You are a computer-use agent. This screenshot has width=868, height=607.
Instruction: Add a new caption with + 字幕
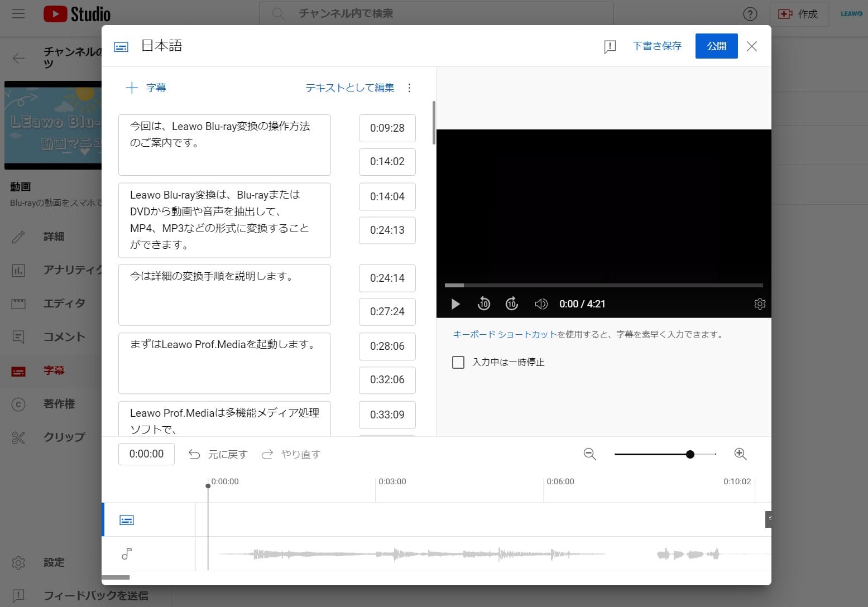point(146,88)
